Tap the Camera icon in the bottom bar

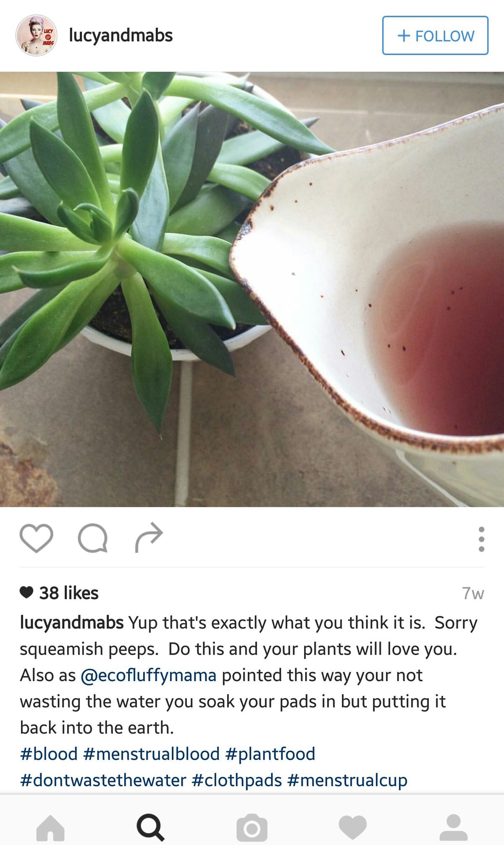[x=252, y=828]
